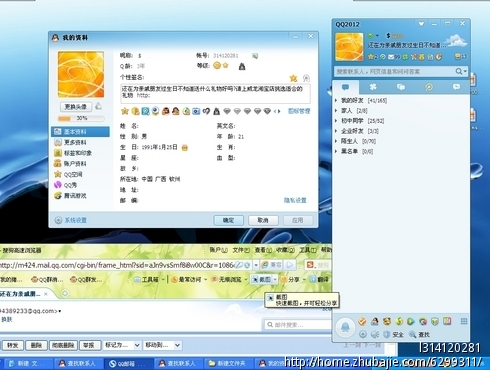
Task: Expand 初中同学 group
Action: (360, 121)
